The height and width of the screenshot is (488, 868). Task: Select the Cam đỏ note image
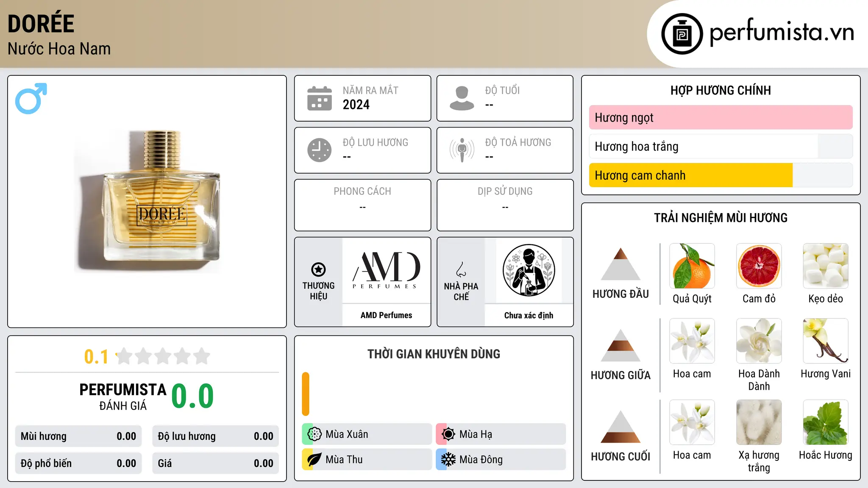point(759,266)
